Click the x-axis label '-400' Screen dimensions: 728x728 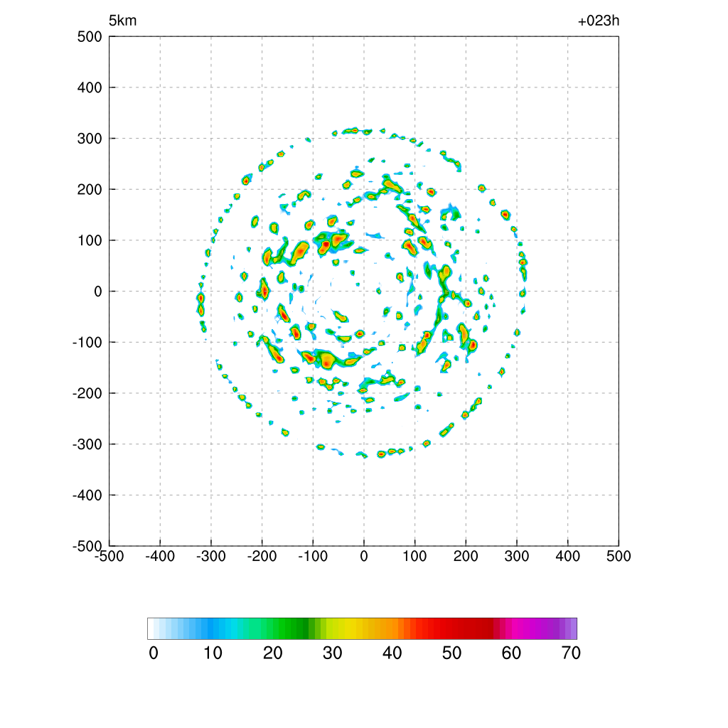pyautogui.click(x=160, y=556)
